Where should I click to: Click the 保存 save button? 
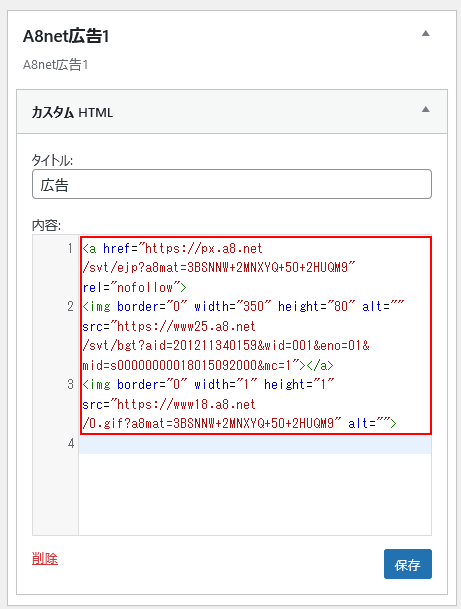(408, 564)
